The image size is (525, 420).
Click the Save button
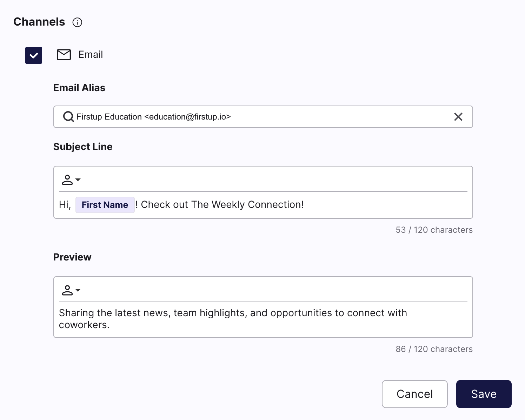pyautogui.click(x=484, y=394)
